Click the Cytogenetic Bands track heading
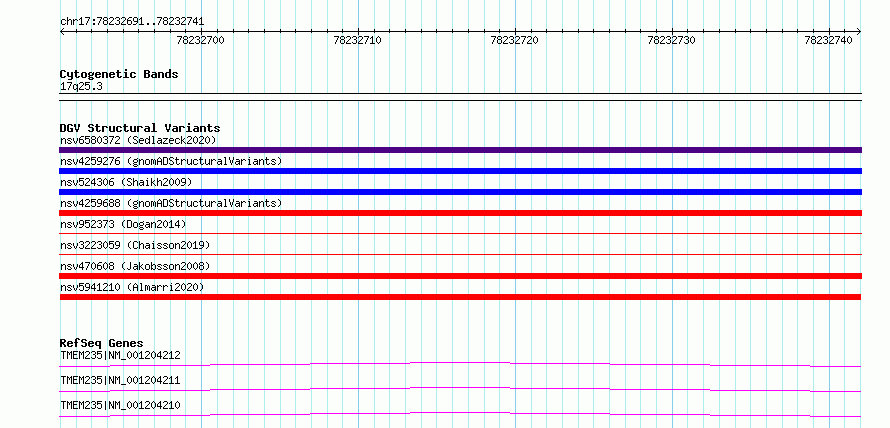890x428 pixels. click(119, 74)
